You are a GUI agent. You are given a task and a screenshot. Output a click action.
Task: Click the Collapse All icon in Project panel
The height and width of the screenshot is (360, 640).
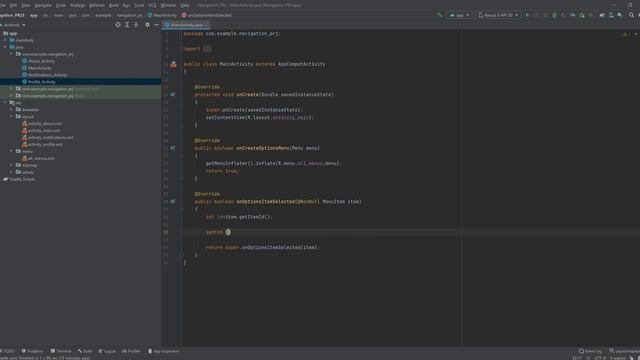coord(136,25)
